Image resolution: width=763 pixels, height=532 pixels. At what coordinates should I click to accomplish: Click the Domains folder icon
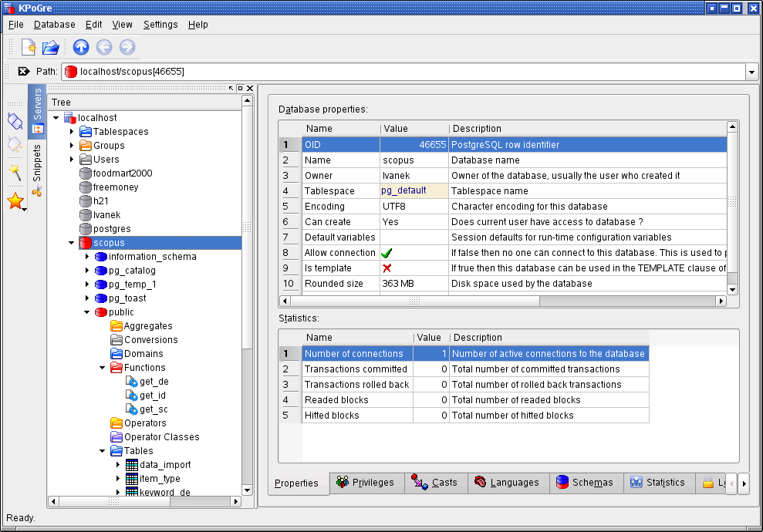point(116,354)
